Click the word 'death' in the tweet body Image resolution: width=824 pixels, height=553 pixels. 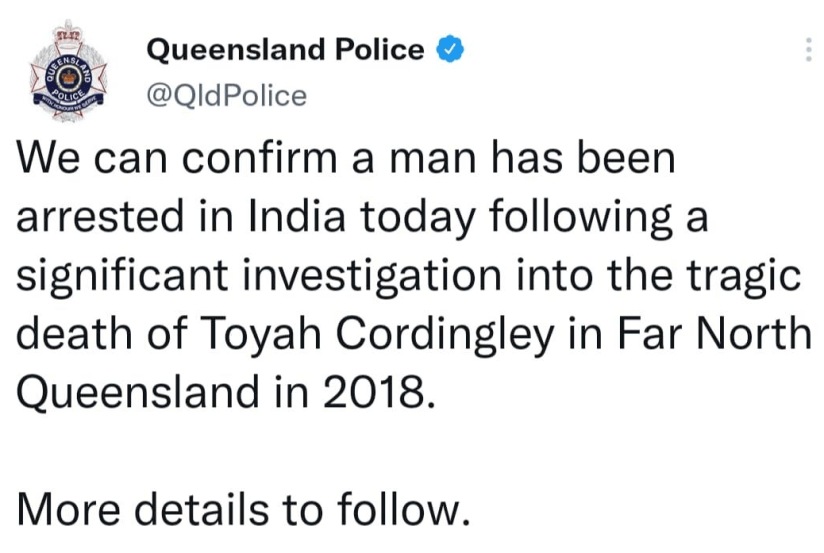(75, 334)
